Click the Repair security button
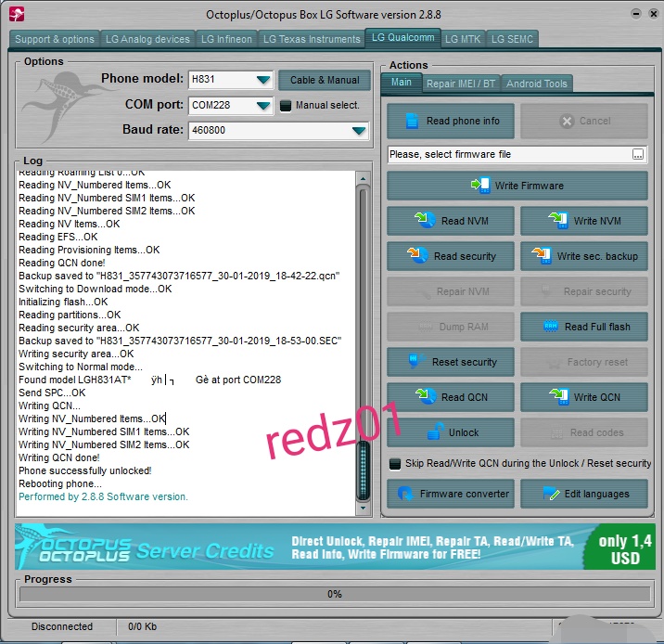664x644 pixels. (584, 291)
